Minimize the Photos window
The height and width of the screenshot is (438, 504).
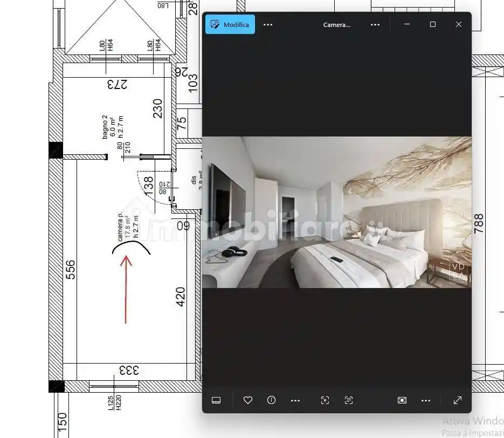coord(407,24)
